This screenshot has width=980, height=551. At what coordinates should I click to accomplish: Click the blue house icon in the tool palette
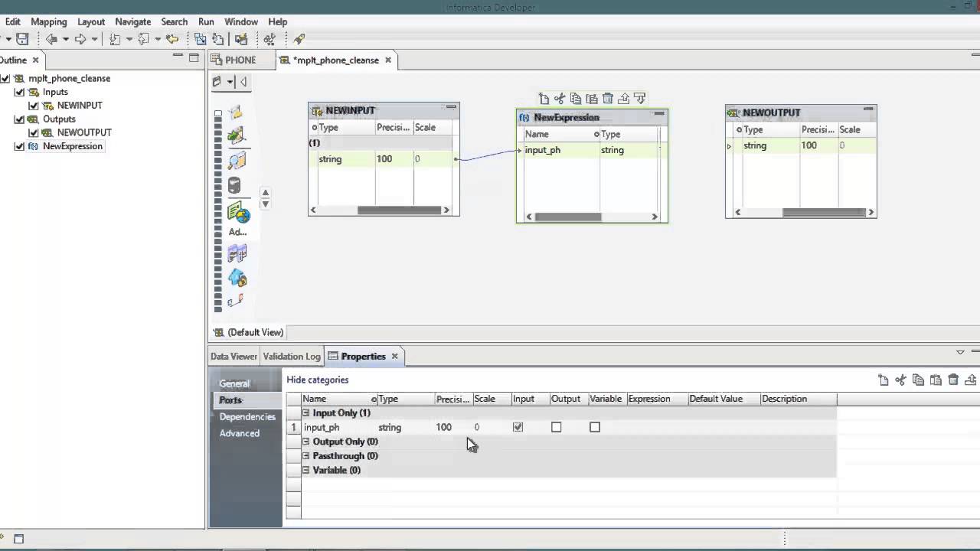pos(237,278)
